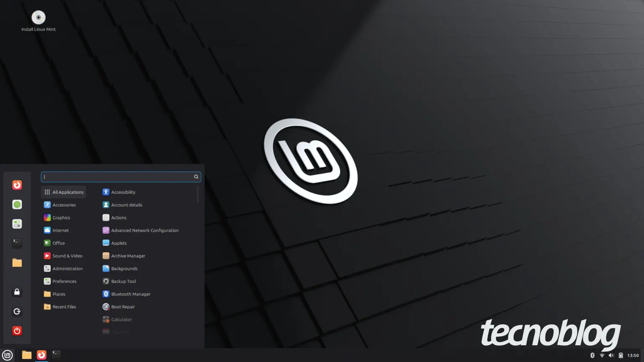Click the application menu scrollbar

[x=198, y=195]
